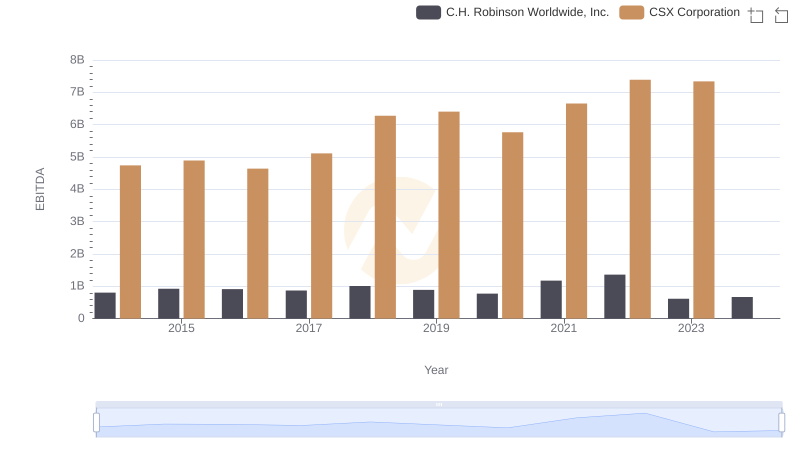
Task: Click the CSX Corporation bar for 2015
Action: click(x=194, y=240)
